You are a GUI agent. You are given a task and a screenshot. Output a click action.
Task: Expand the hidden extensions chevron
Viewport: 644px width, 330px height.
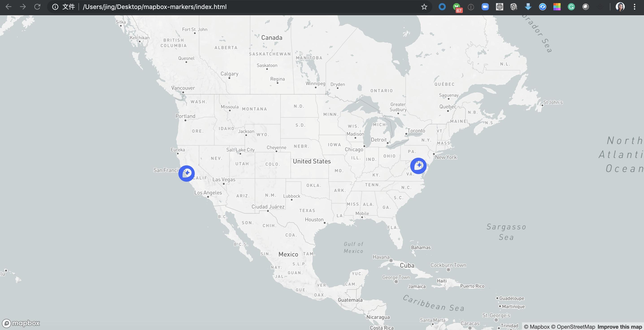pyautogui.click(x=600, y=7)
